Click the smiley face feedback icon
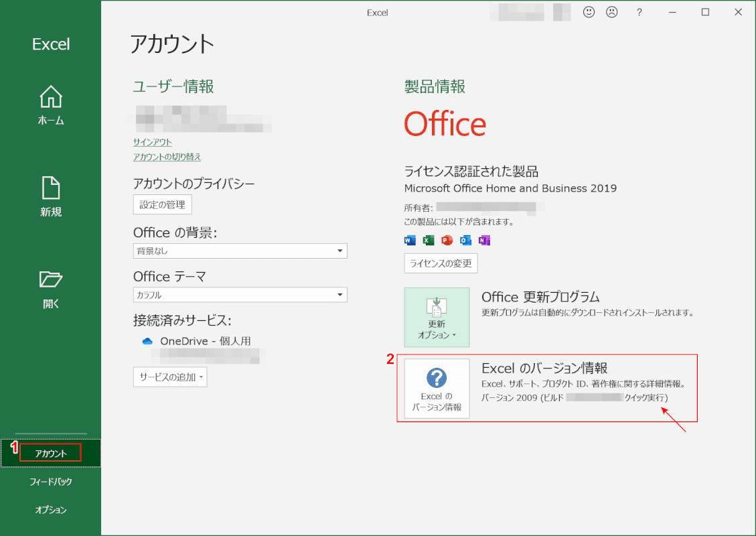Image resolution: width=756 pixels, height=536 pixels. (x=589, y=12)
